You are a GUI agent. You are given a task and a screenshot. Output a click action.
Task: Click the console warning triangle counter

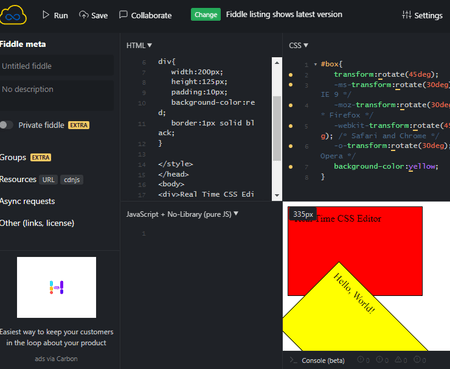pos(401,360)
